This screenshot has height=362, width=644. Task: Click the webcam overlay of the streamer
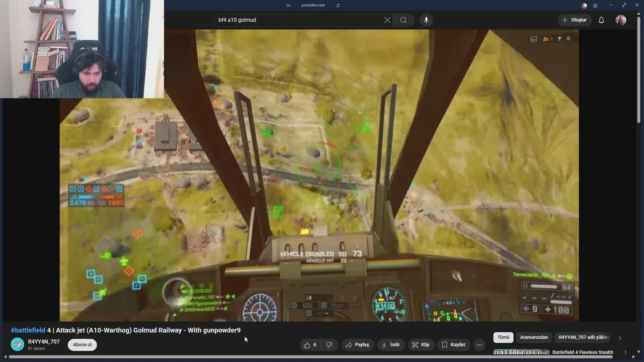tap(82, 49)
